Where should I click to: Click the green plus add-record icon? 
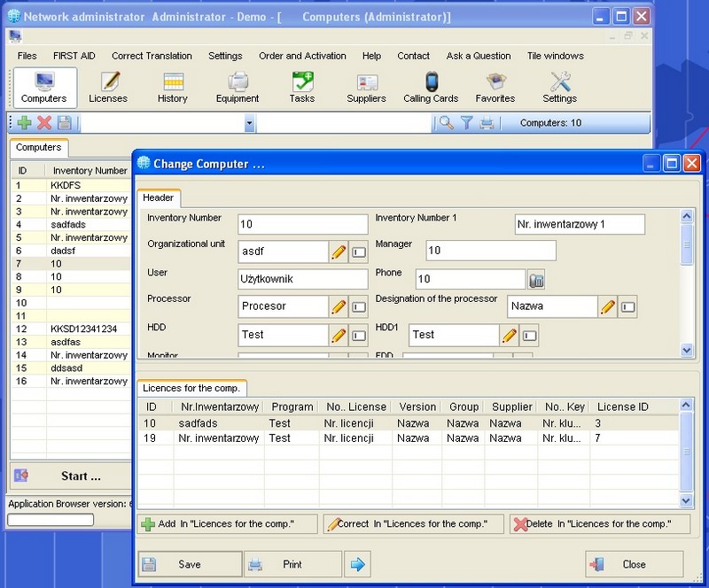coord(25,123)
